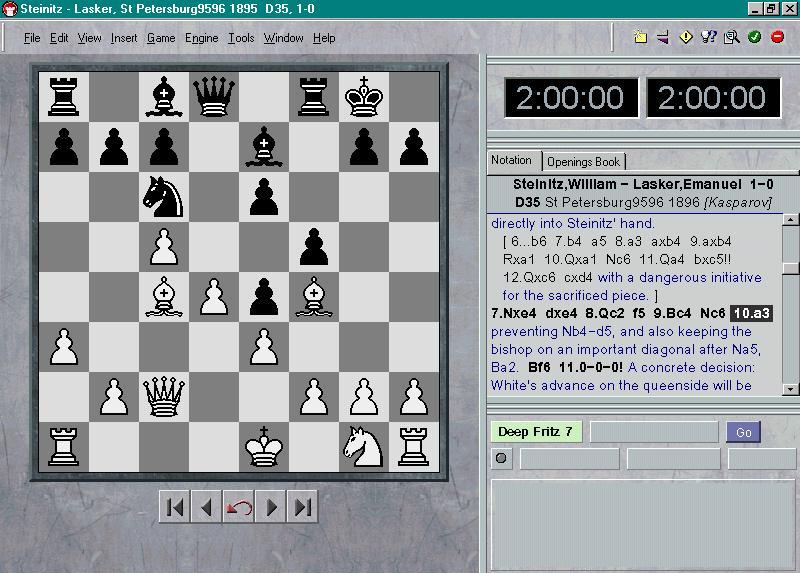This screenshot has height=573, width=800.
Task: Click the new game icon in toolbar
Action: 640,38
